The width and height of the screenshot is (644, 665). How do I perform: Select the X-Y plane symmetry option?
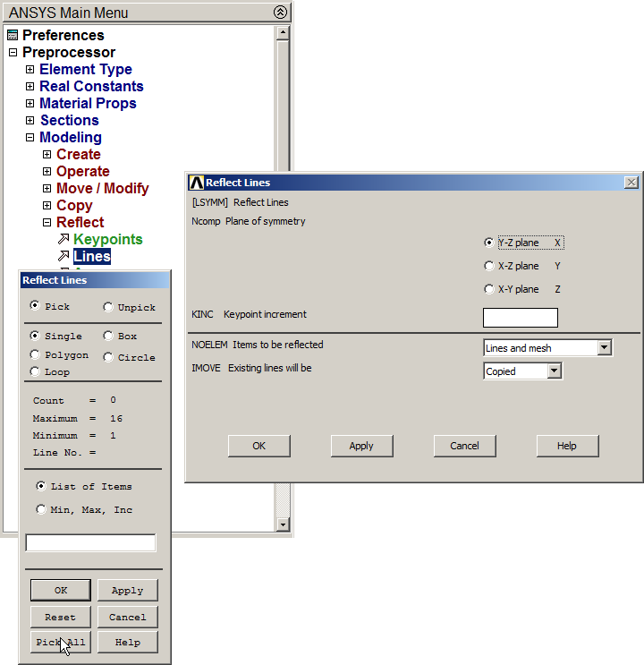488,289
